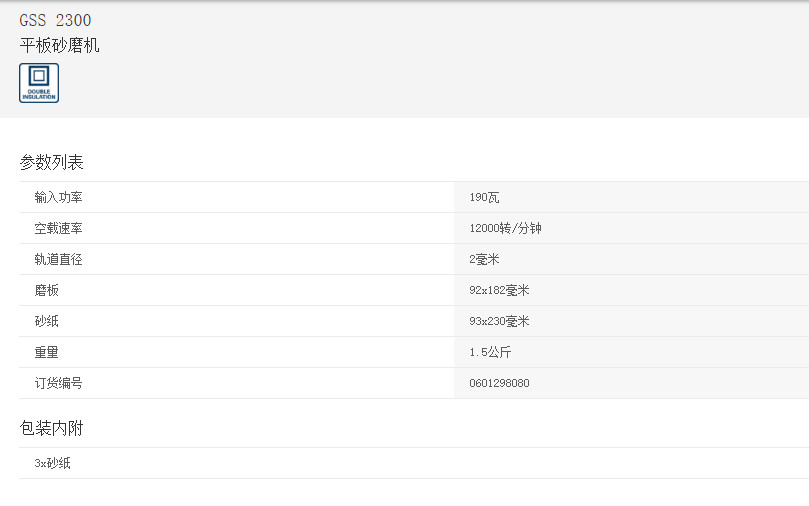Click the 砂纸 parameter row label

click(x=46, y=322)
